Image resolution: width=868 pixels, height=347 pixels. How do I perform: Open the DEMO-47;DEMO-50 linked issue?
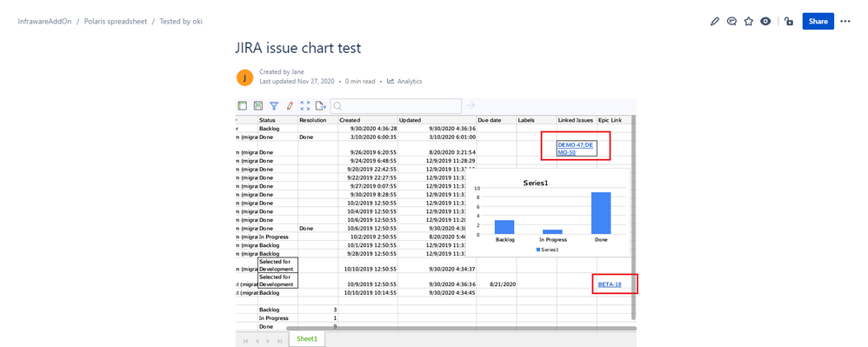coord(576,149)
